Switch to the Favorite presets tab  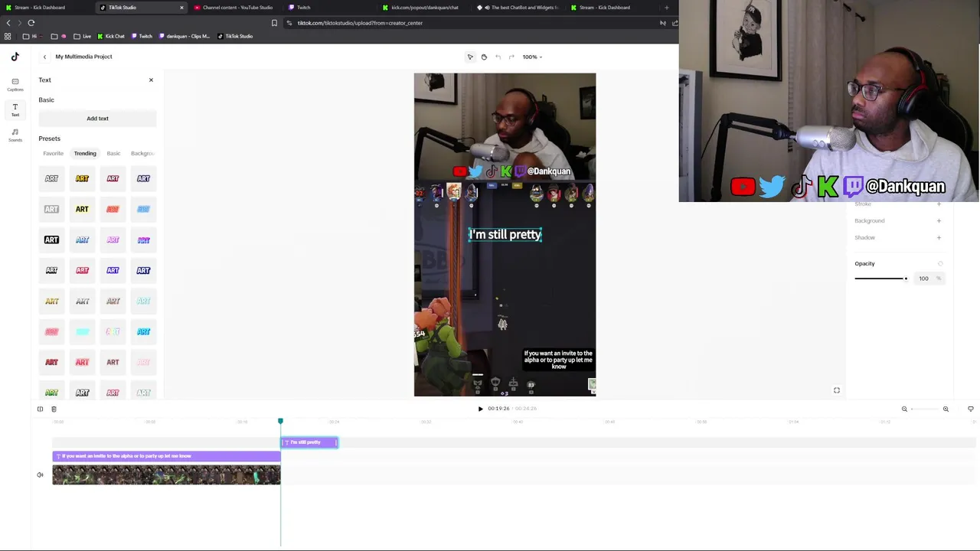tap(53, 153)
